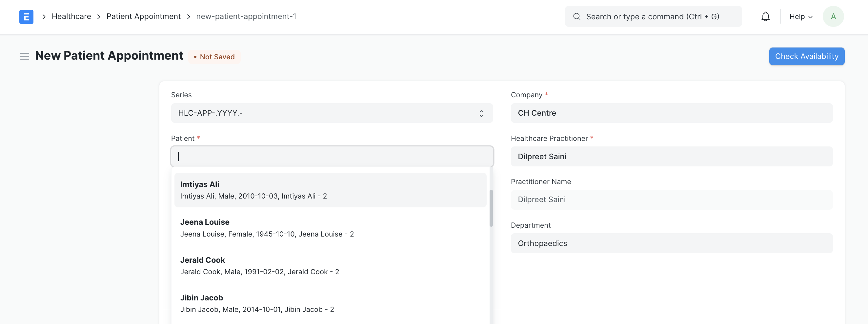Image resolution: width=868 pixels, height=324 pixels.
Task: Open the Help dropdown menu
Action: tap(801, 16)
